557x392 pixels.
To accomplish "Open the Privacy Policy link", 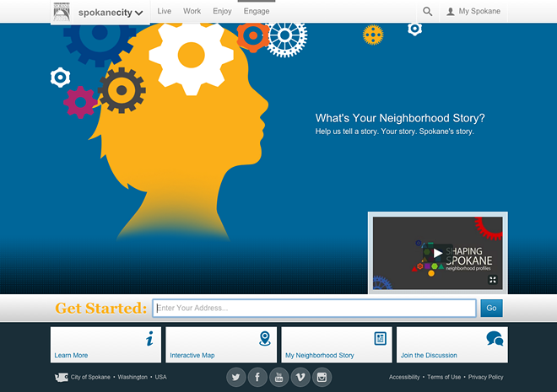I will tap(485, 377).
